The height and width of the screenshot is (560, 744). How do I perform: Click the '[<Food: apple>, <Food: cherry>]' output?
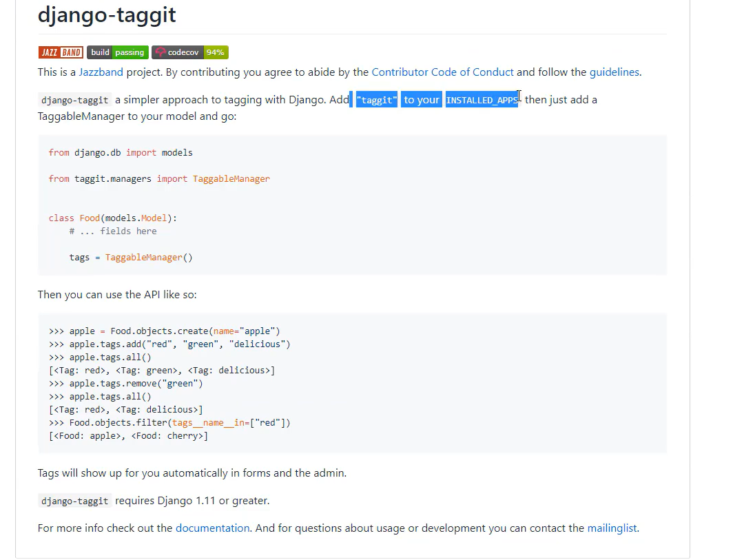(x=128, y=435)
